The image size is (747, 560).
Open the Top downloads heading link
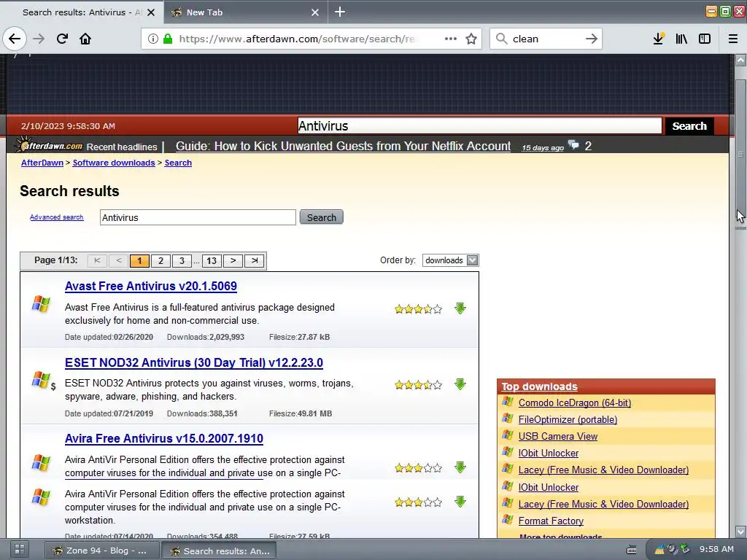(539, 386)
